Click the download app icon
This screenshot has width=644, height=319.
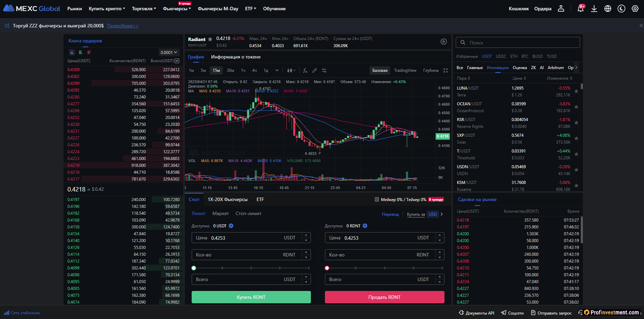(594, 9)
